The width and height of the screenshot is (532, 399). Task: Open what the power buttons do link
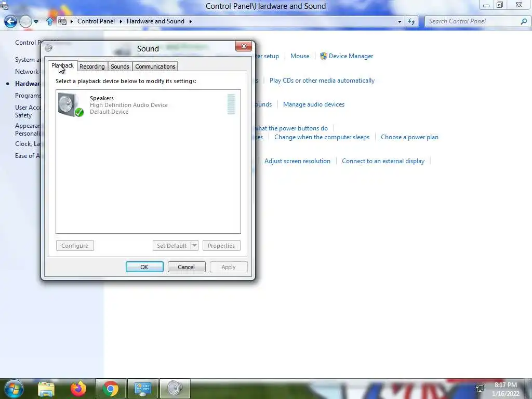point(291,128)
